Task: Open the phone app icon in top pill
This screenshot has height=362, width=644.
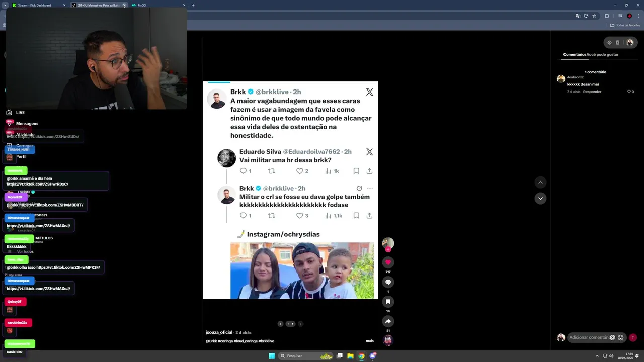Action: [x=618, y=43]
